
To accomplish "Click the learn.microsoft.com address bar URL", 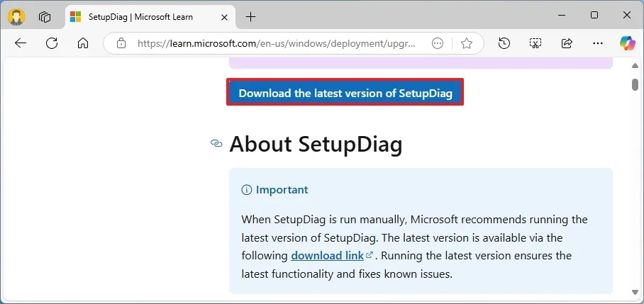I will tap(277, 43).
